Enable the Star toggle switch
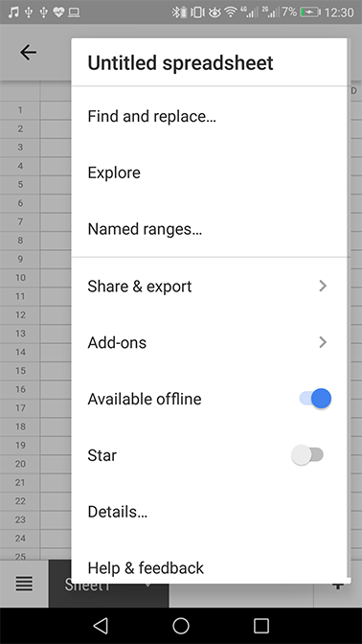 [x=307, y=455]
